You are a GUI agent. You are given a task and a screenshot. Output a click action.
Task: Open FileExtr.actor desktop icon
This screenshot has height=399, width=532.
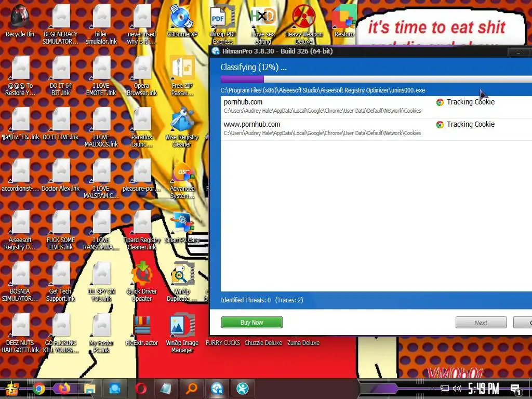click(142, 330)
